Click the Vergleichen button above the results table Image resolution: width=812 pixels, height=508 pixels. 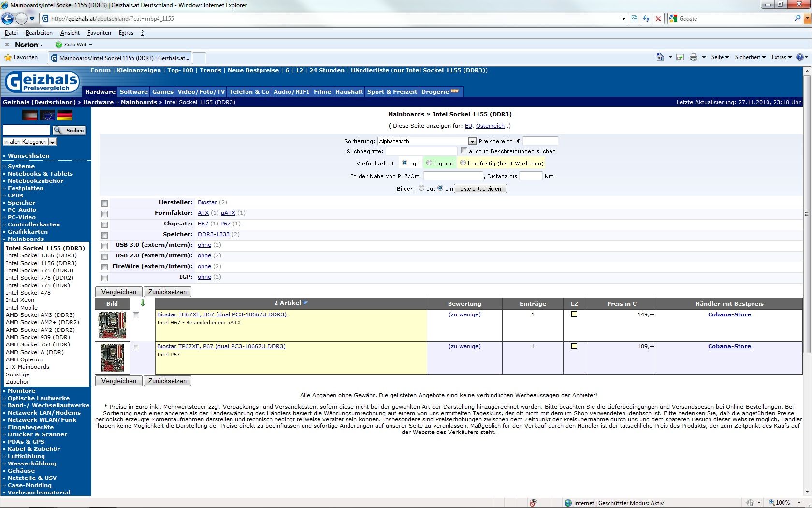click(x=119, y=292)
